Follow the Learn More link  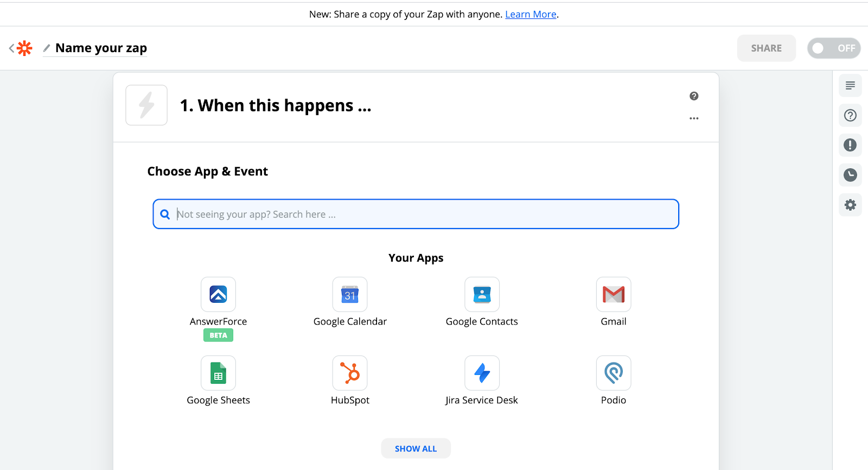(x=531, y=15)
